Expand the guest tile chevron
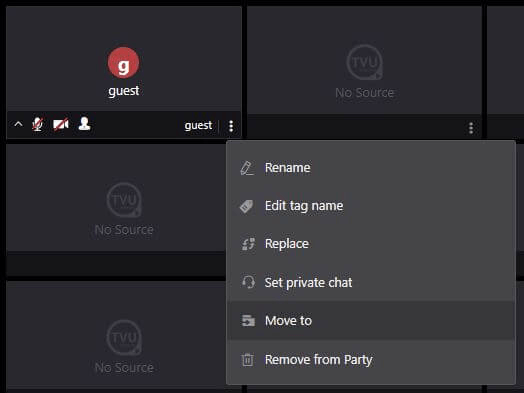This screenshot has width=524, height=393. click(18, 124)
